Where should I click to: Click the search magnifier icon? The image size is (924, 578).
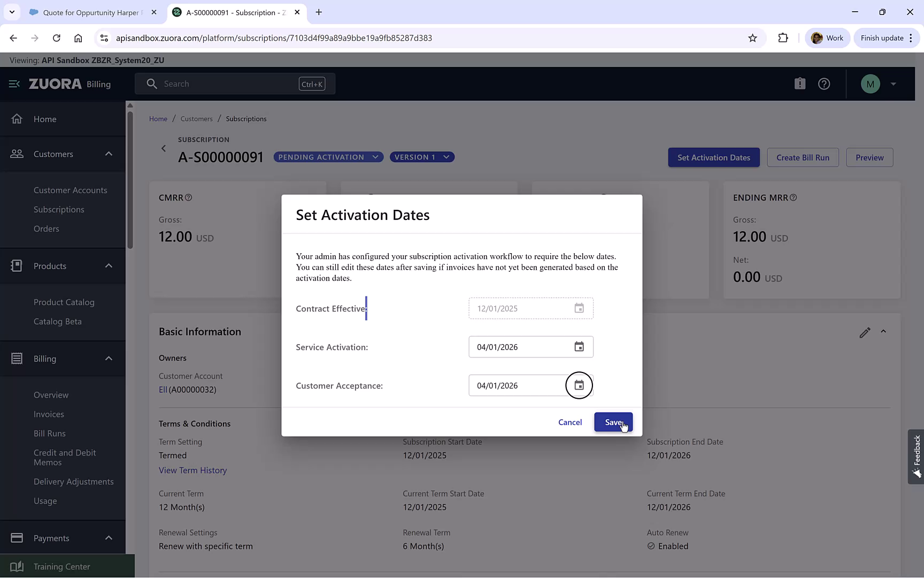click(151, 83)
